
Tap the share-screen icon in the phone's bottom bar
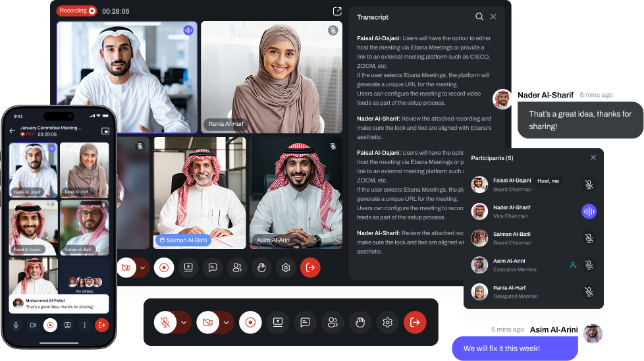67,325
